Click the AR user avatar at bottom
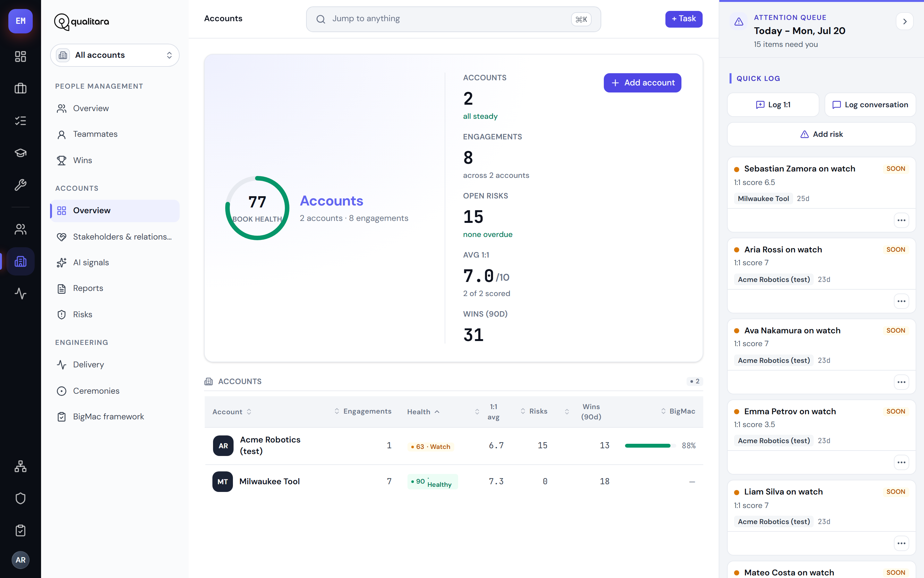The image size is (924, 578). pos(21,560)
